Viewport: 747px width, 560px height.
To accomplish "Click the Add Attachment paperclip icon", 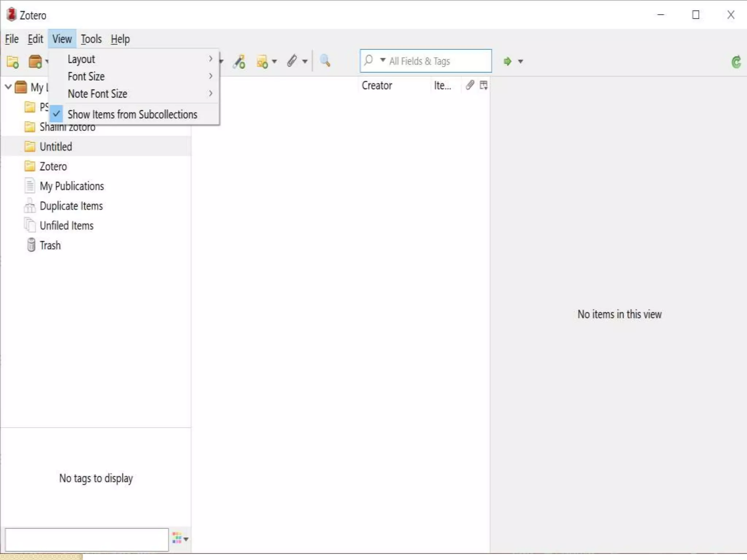I will [292, 61].
